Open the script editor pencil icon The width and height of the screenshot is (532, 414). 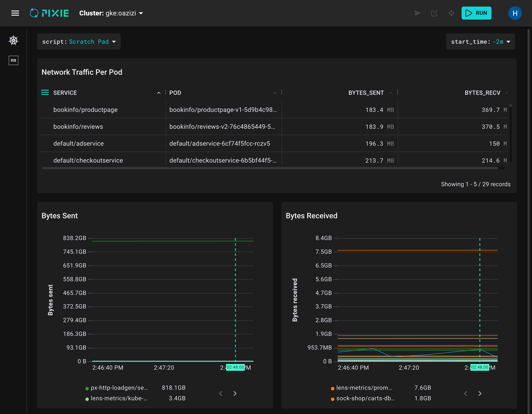click(434, 13)
